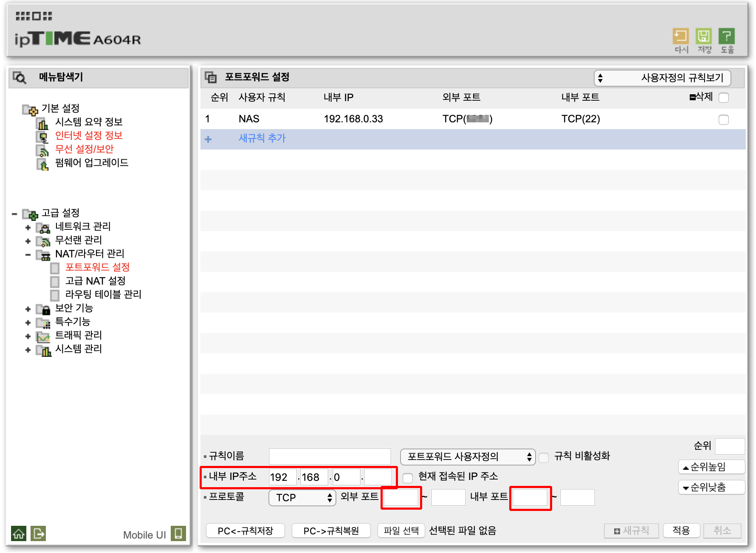756x553 pixels.
Task: Click the 시스템 관리 chart folder icon
Action: 43,350
